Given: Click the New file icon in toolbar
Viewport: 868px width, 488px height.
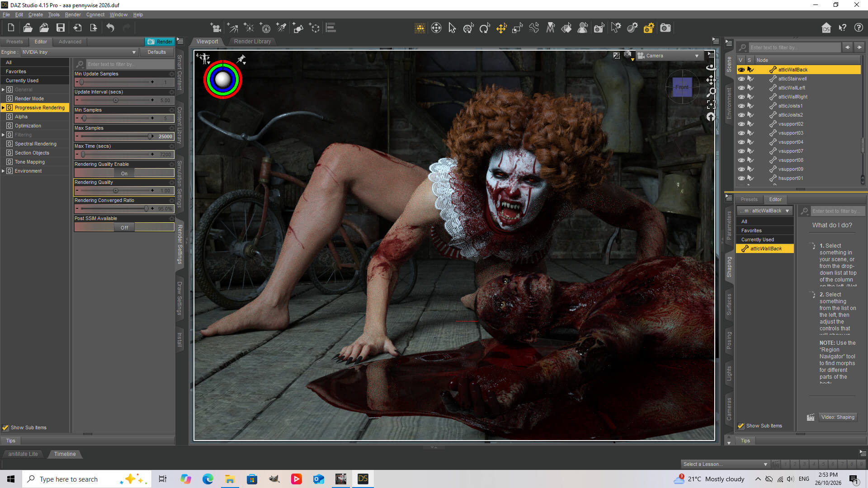Looking at the screenshot, I should (11, 28).
